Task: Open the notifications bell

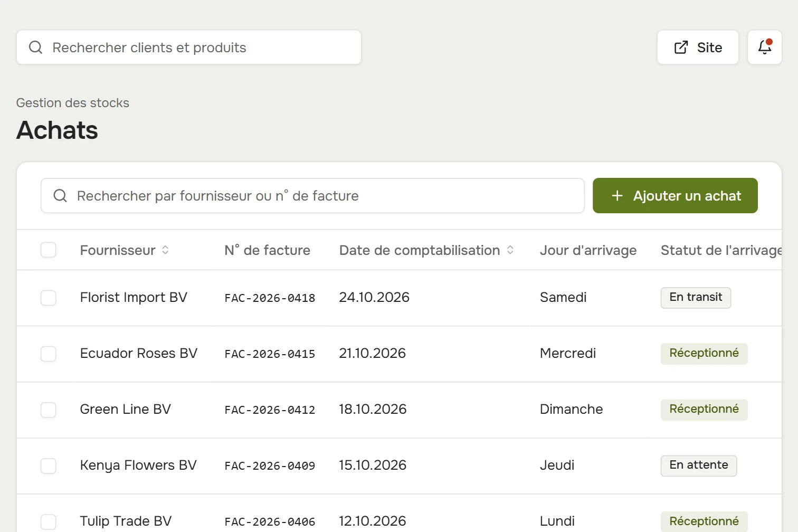Action: point(765,47)
